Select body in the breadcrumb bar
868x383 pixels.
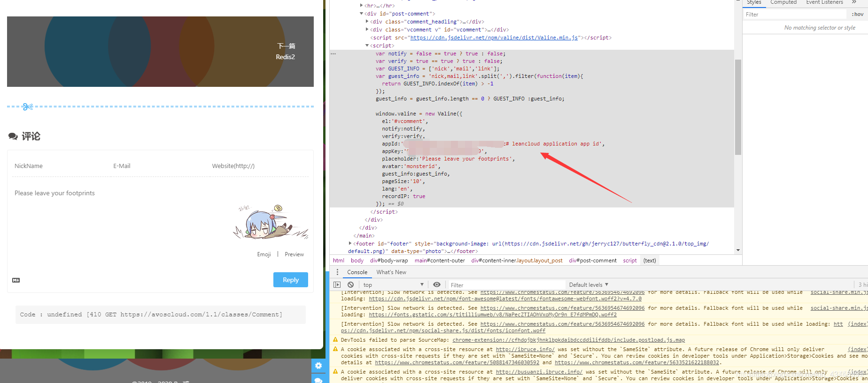(x=357, y=260)
